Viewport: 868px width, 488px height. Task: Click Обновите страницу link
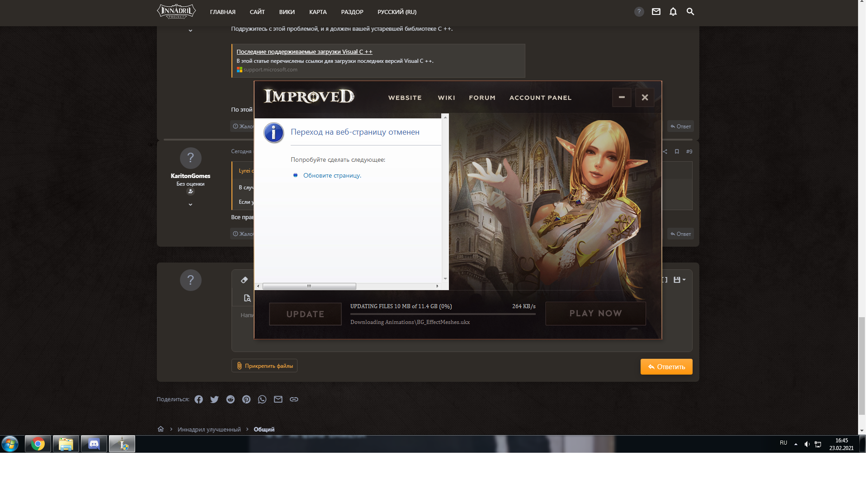pos(332,176)
